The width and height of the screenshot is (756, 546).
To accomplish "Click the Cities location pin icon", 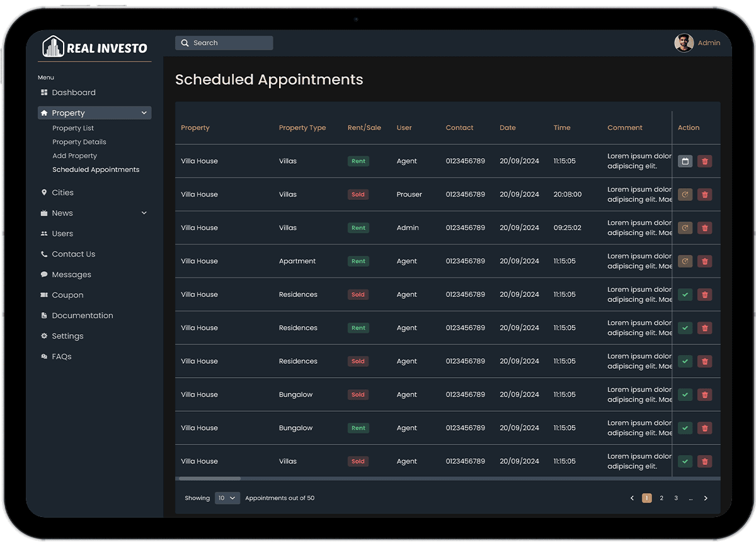I will coord(44,192).
